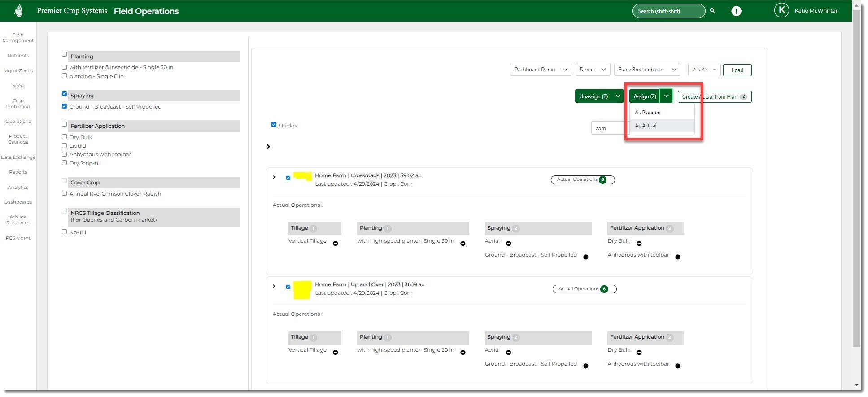Remove Dry Bulk from Up and Over field
The height and width of the screenshot is (397, 868).
(639, 353)
